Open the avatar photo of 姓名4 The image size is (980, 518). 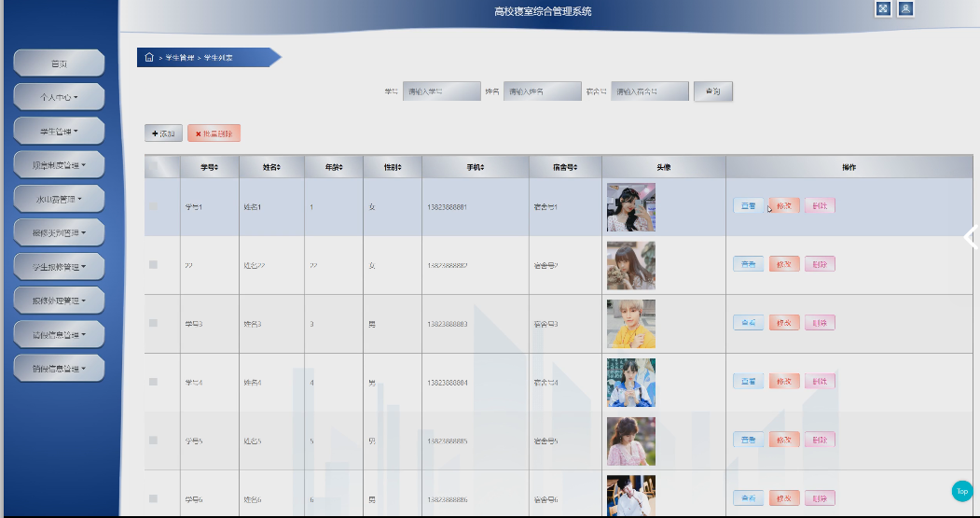click(631, 383)
